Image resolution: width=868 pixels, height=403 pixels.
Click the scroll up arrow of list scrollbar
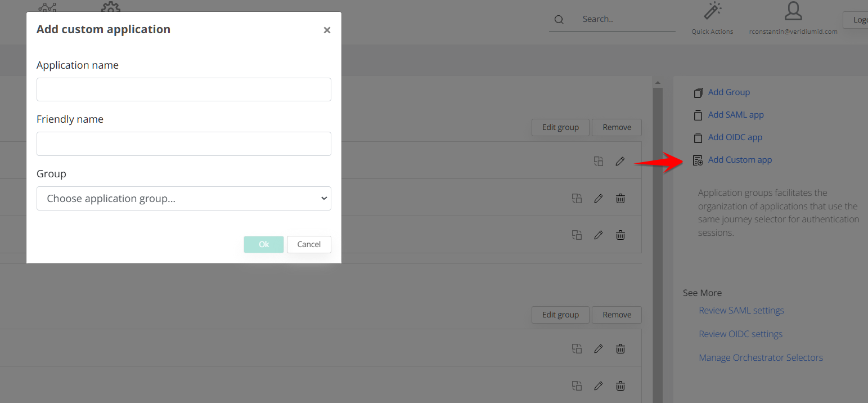tap(657, 83)
